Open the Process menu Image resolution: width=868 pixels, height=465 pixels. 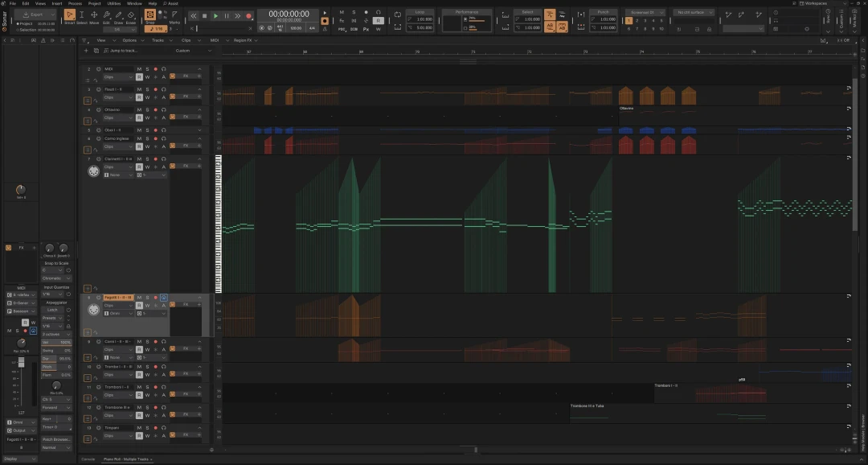coord(75,3)
